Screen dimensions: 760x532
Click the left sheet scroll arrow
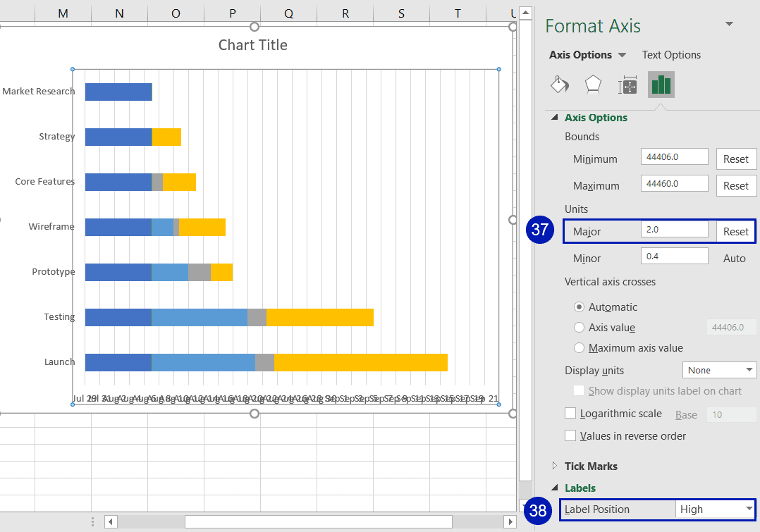coord(111,521)
